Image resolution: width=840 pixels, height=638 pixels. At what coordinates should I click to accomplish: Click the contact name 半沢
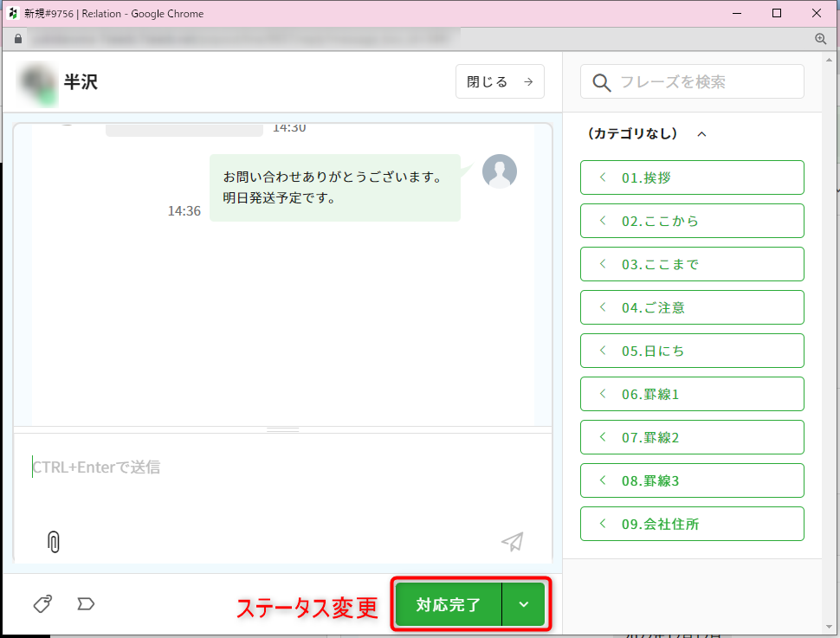click(x=81, y=82)
